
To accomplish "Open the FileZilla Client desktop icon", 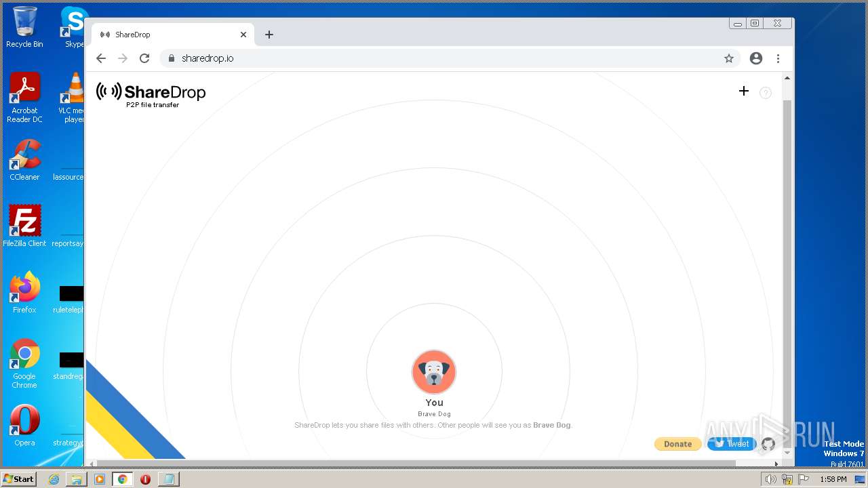I will click(x=24, y=226).
